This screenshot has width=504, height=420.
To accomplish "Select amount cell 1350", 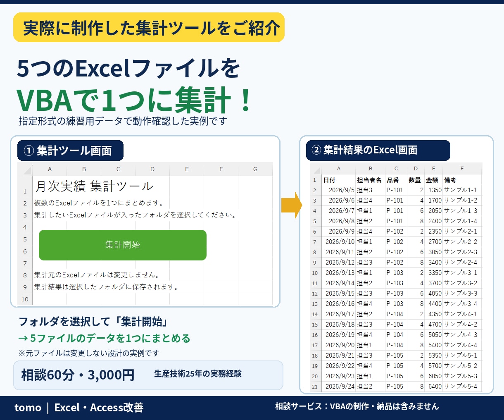I will [433, 190].
